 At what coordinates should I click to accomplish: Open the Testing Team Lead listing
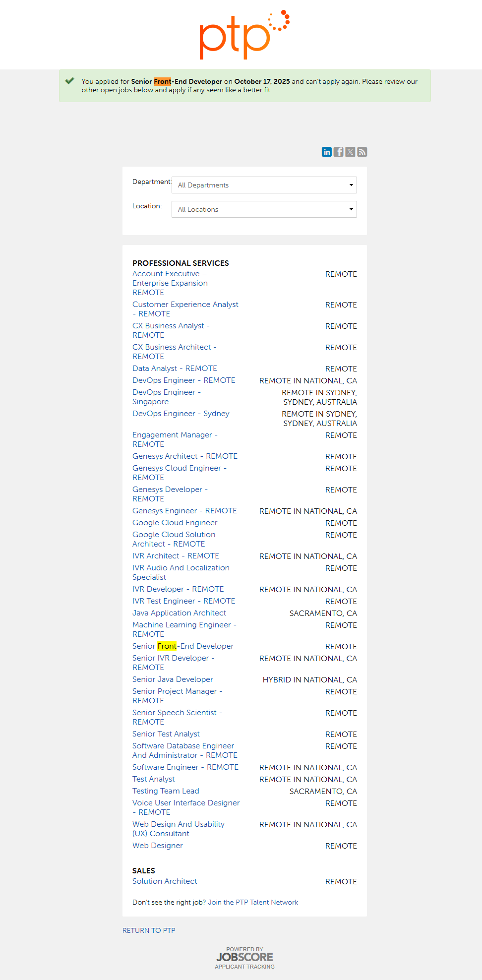pos(166,791)
